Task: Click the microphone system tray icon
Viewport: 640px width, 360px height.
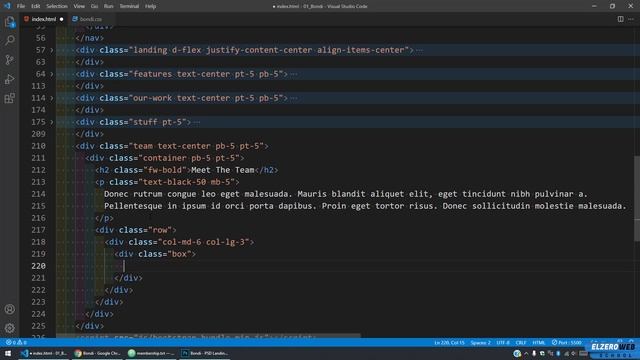Action: (534, 353)
